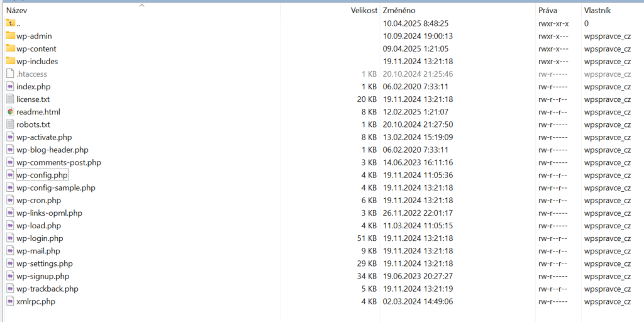Screen dimensions: 644x322
Task: Click the wp-login.php file icon
Action: coord(10,238)
